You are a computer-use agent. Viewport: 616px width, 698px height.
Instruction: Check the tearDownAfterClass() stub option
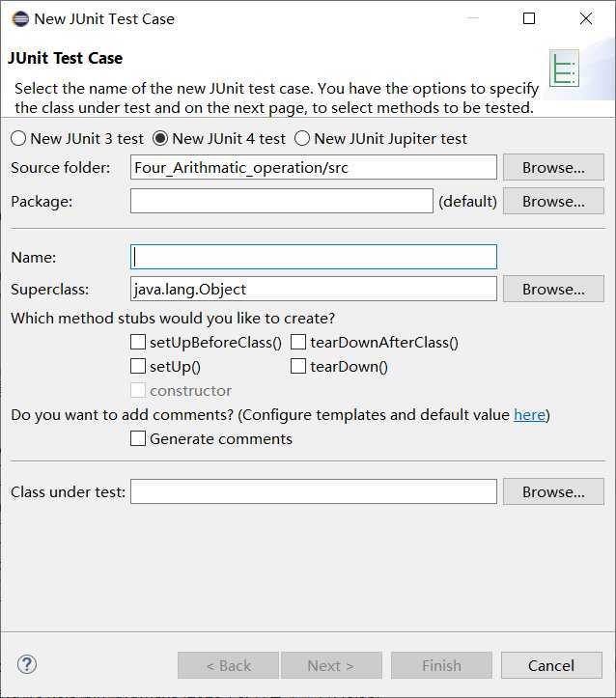[x=298, y=343]
